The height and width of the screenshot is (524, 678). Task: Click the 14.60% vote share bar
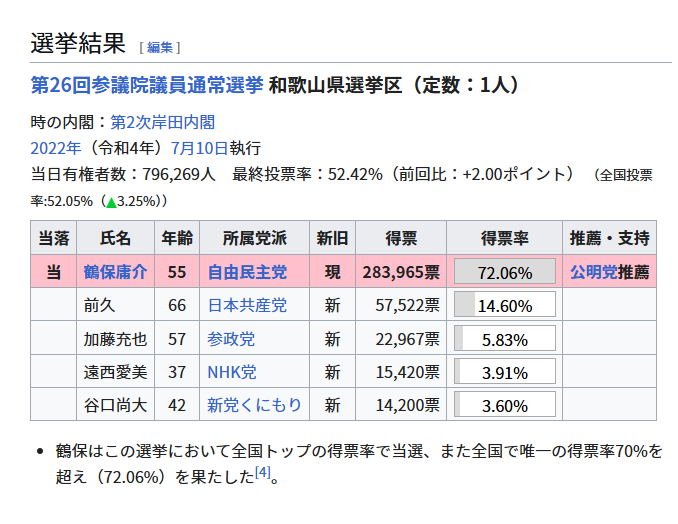pyautogui.click(x=505, y=305)
